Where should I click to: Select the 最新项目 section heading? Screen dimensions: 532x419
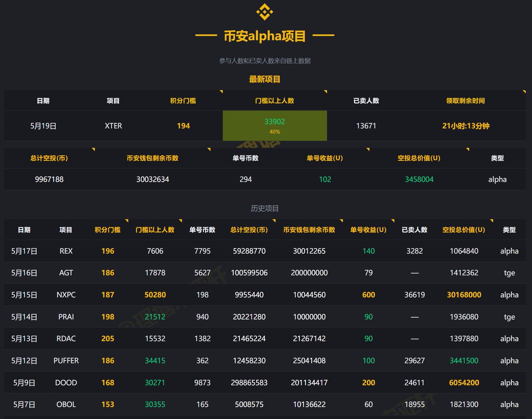click(265, 79)
